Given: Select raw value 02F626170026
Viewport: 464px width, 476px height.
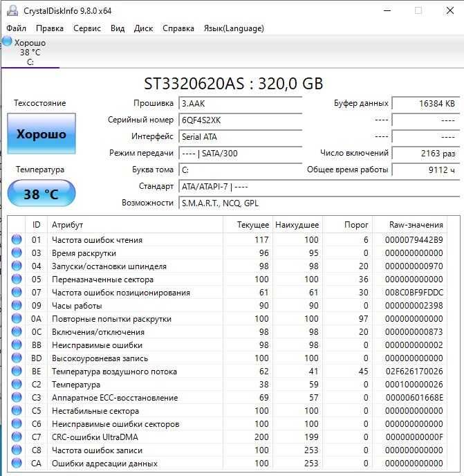Looking at the screenshot, I should click(414, 372).
